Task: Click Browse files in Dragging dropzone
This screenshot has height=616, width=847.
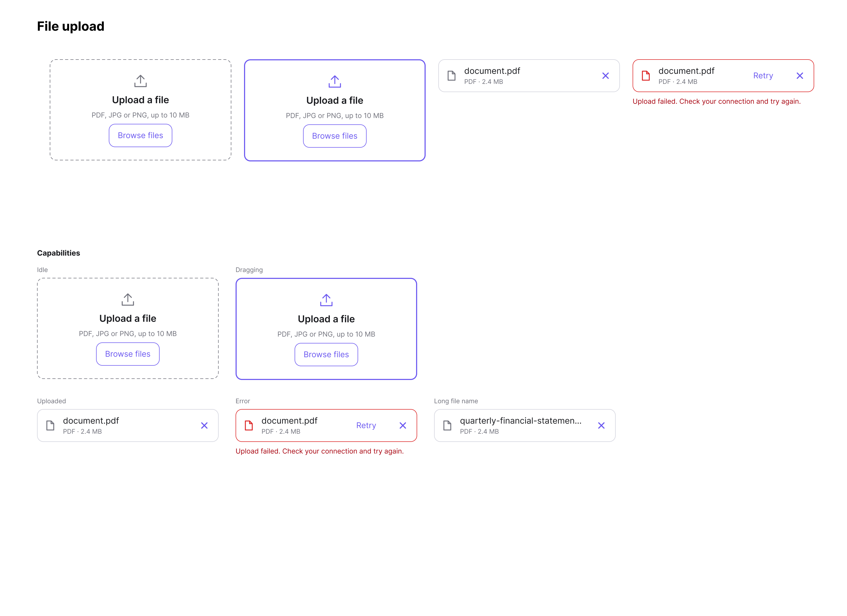Action: [x=326, y=355]
